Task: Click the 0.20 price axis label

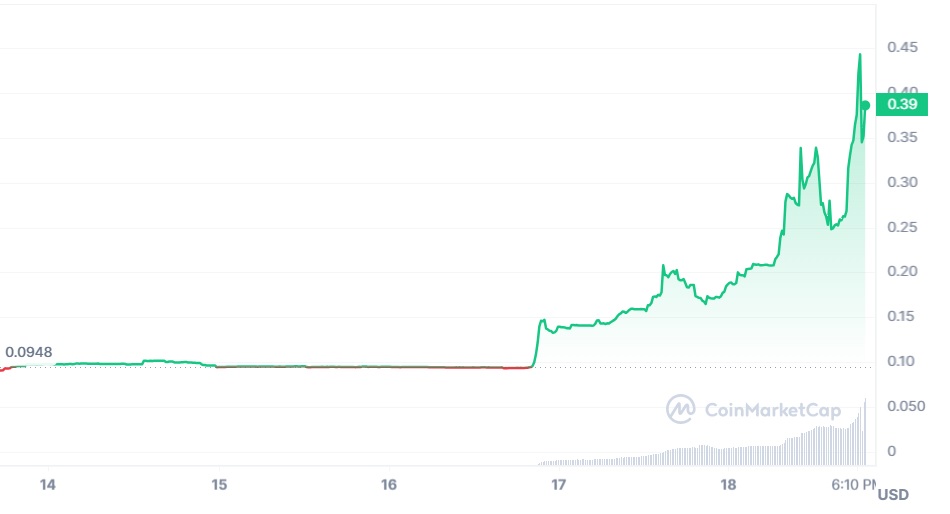Action: click(902, 271)
